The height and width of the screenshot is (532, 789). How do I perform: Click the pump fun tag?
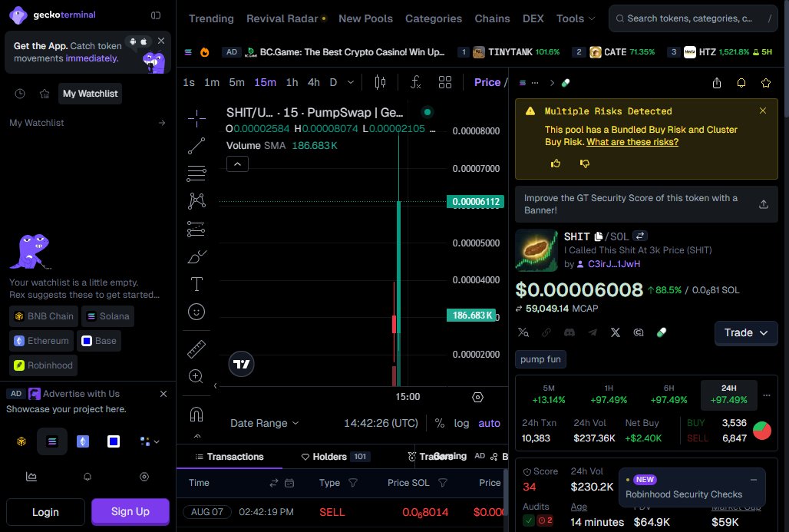pyautogui.click(x=540, y=359)
